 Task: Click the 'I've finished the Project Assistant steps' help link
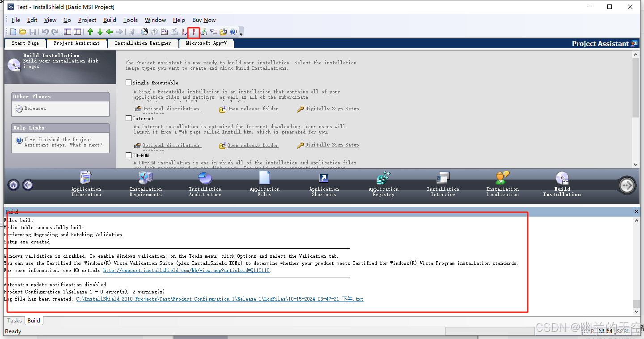click(x=63, y=142)
